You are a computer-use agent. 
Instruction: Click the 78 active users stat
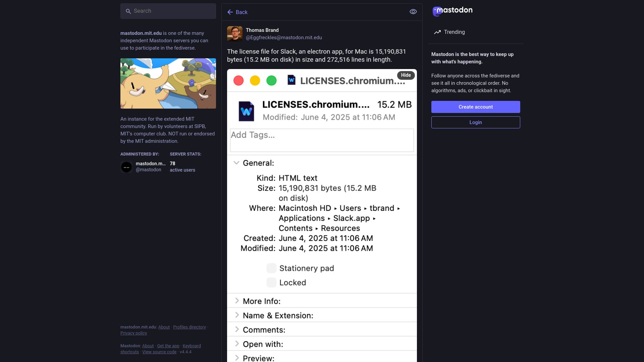(182, 167)
